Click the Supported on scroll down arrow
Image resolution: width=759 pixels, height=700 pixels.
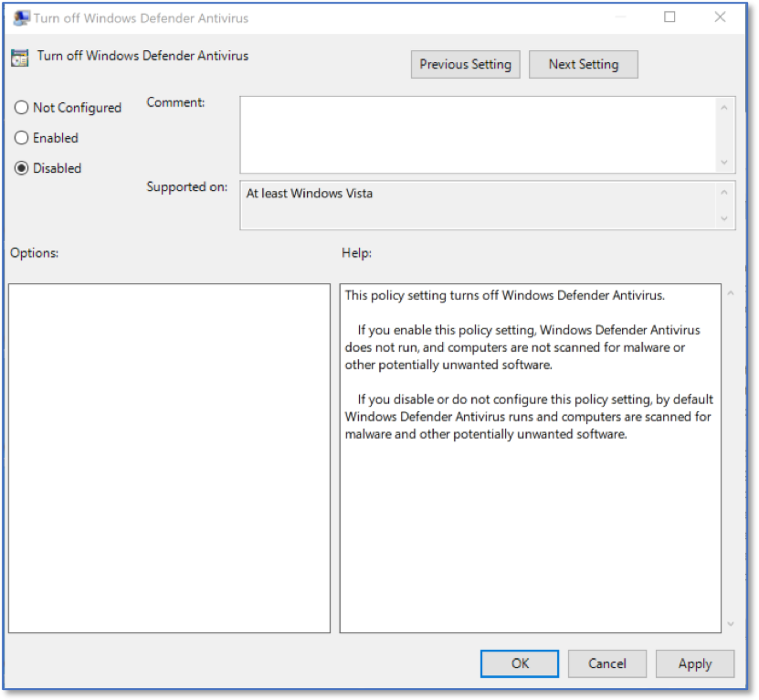point(724,218)
